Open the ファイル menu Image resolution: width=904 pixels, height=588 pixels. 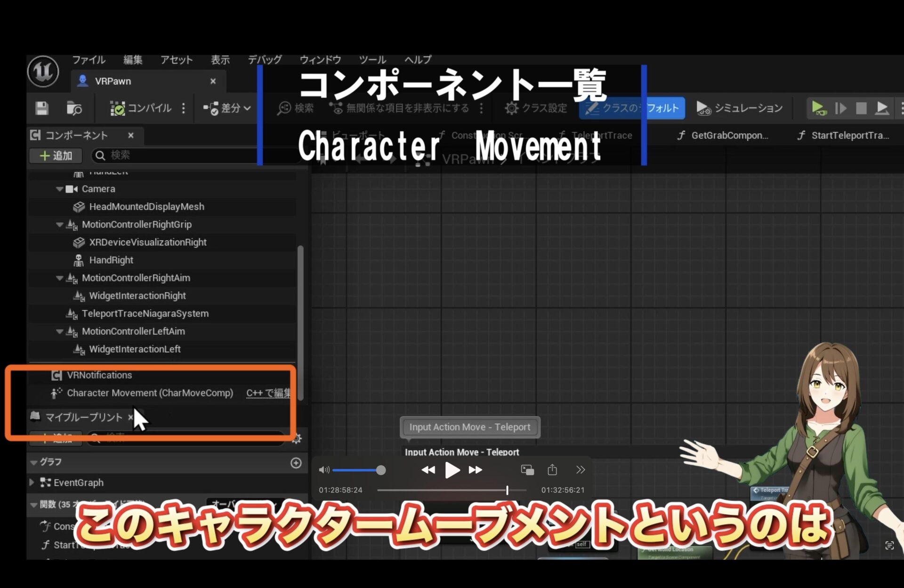point(89,60)
